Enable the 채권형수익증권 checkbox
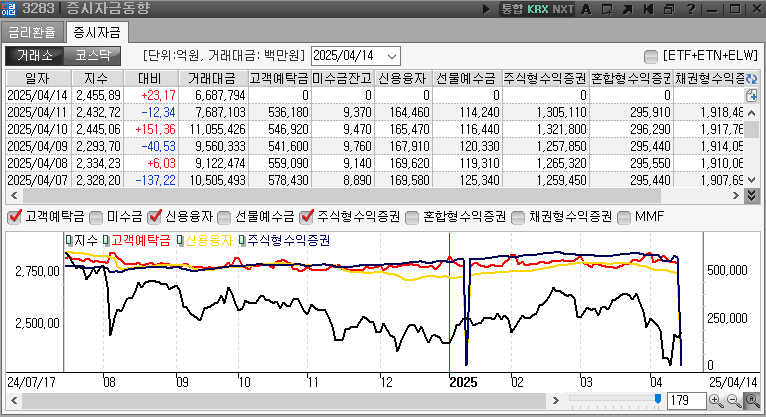Viewport: 766px width, 417px height. [518, 217]
